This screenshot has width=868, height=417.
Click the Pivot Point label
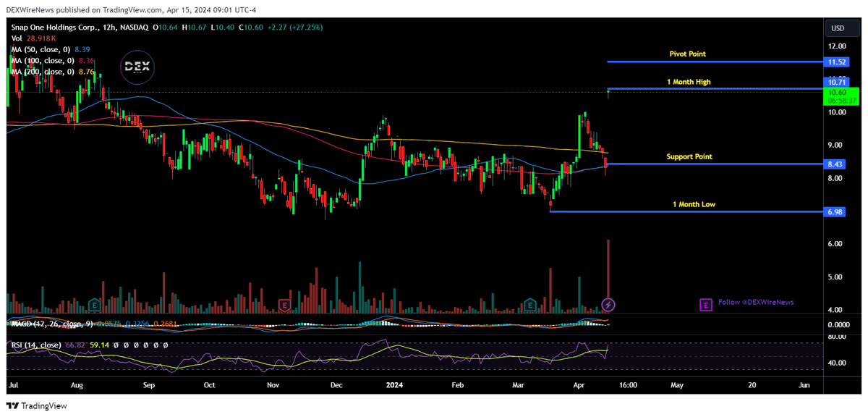click(687, 54)
